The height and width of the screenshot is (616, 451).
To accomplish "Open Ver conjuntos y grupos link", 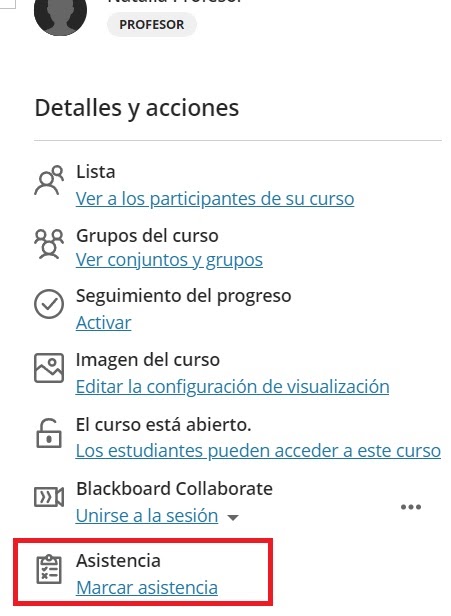I will tap(169, 260).
